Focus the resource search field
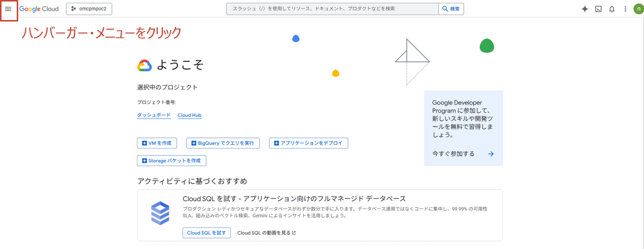The image size is (644, 249). 332,9
